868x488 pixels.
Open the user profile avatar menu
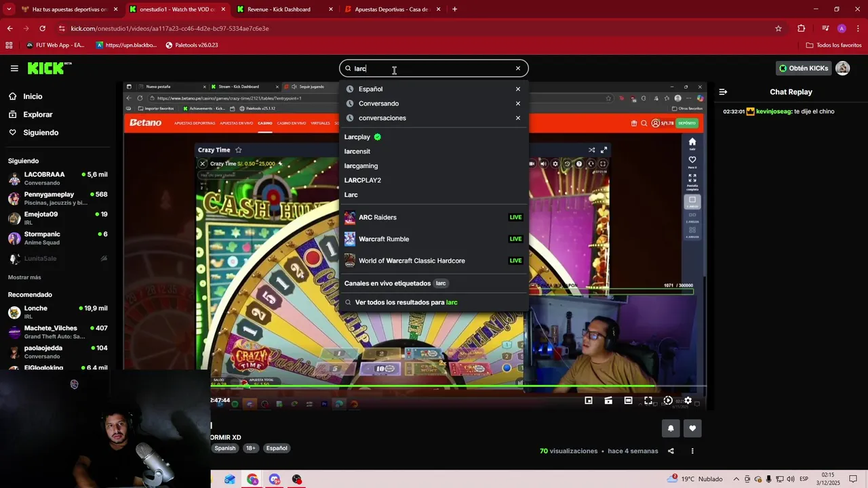click(x=843, y=68)
